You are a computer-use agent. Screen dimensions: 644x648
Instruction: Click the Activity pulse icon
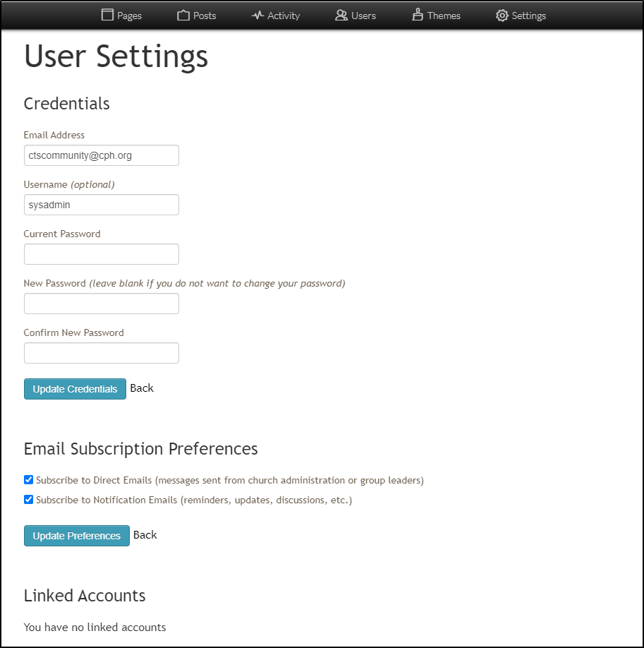click(257, 15)
